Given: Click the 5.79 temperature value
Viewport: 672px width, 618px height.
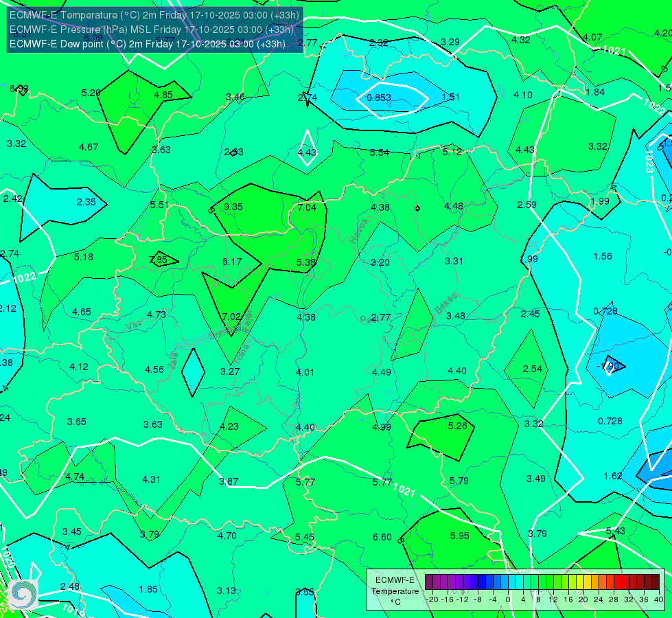Looking at the screenshot, I should [x=459, y=481].
